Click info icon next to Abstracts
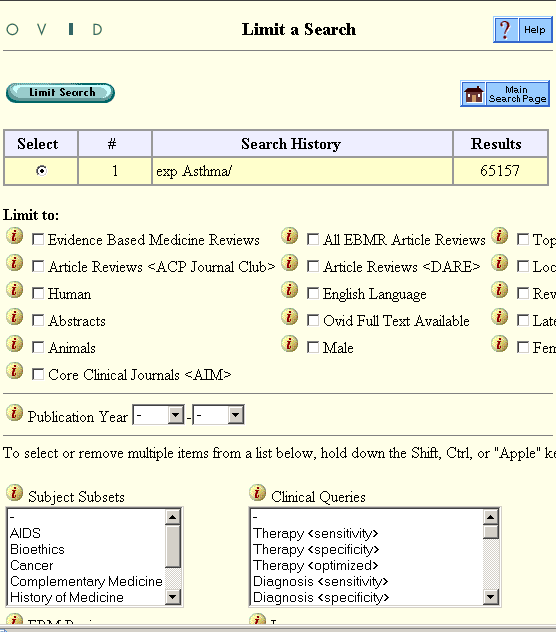This screenshot has width=556, height=632. (15, 317)
